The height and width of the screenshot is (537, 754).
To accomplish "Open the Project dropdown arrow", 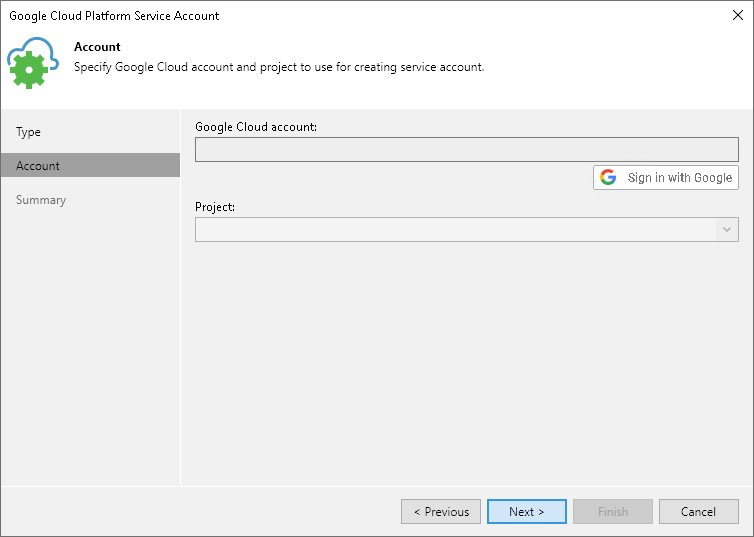I will [x=727, y=229].
